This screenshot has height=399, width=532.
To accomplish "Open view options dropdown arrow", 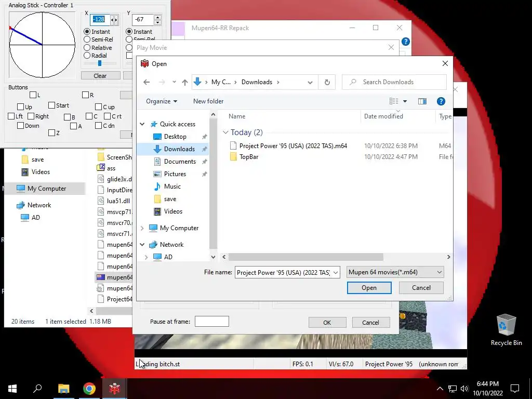I will [405, 101].
